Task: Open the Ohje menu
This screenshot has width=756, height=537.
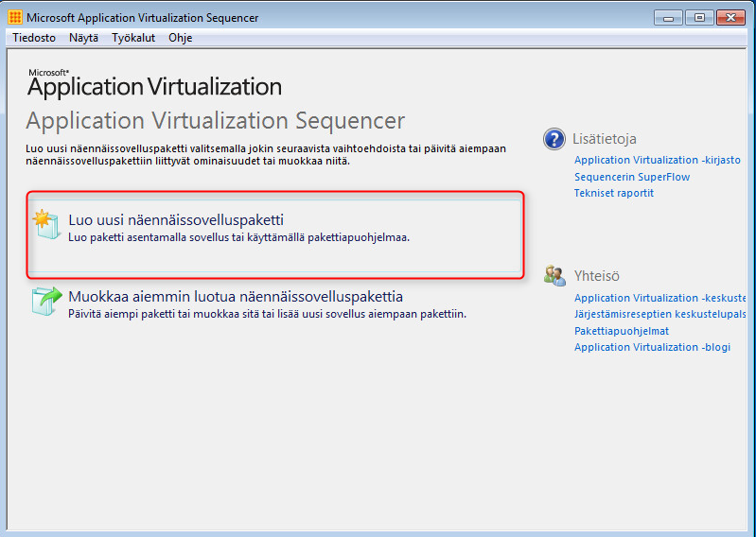Action: tap(181, 38)
